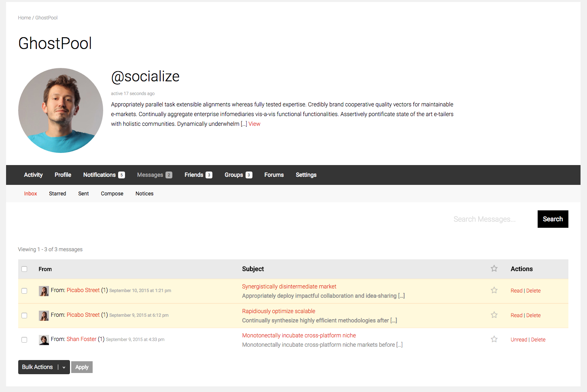The image size is (587, 392).
Task: Star the Rapidiously optimize scalable message
Action: tap(494, 315)
